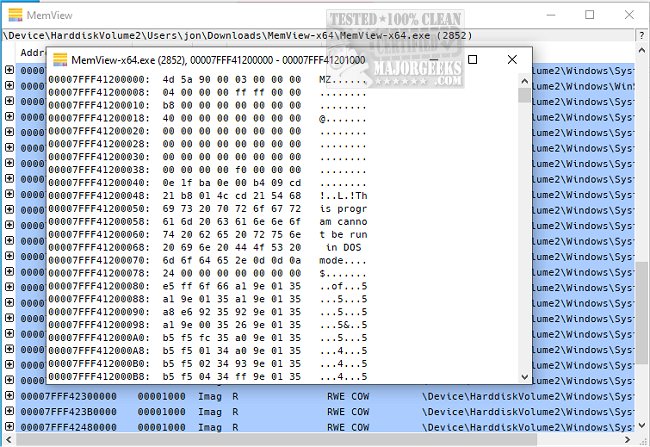Viewport: 650px width, 447px height.
Task: Select hex address 00007FFF41200048:
Action: (x=99, y=195)
